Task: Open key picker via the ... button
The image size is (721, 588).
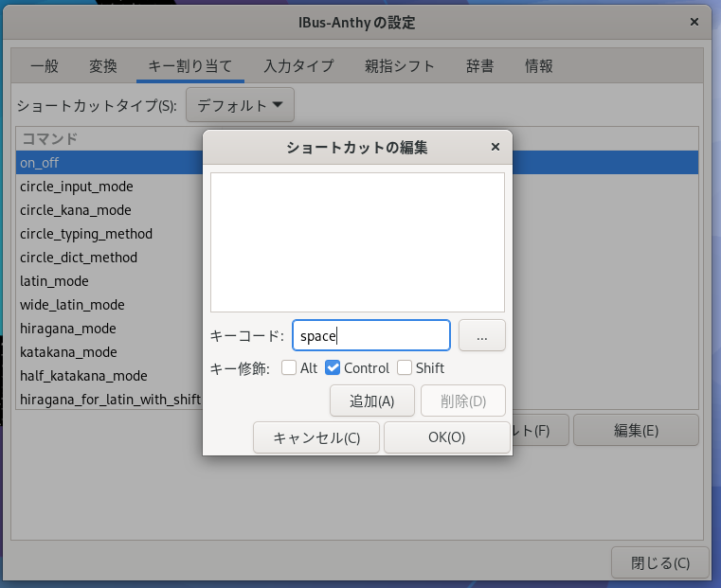Action: point(482,336)
